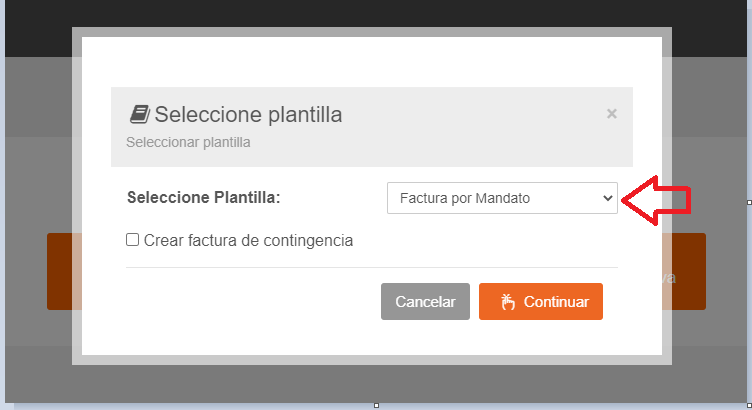Viewport: 752px width, 410px height.
Task: Select the bottom center image resize handle
Action: tap(376, 406)
